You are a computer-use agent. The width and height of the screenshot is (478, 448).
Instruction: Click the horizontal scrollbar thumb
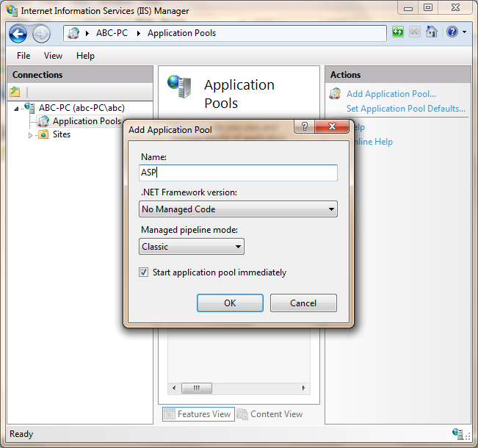[x=197, y=389]
